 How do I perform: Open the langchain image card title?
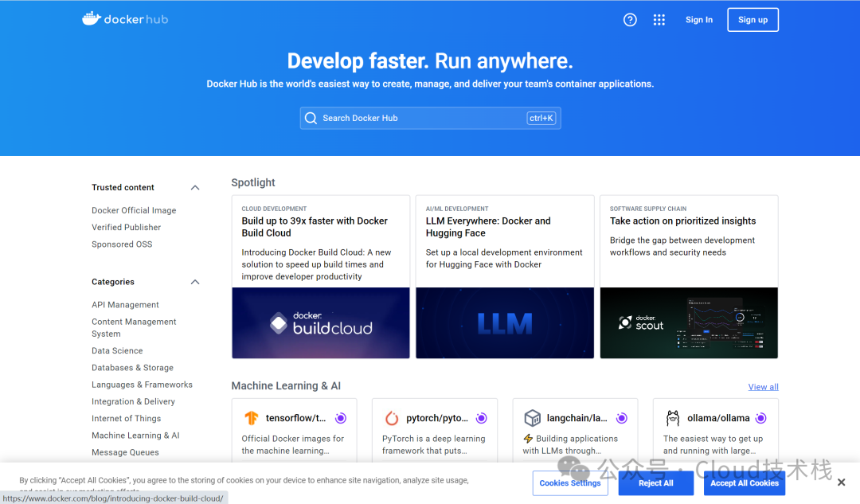point(577,418)
